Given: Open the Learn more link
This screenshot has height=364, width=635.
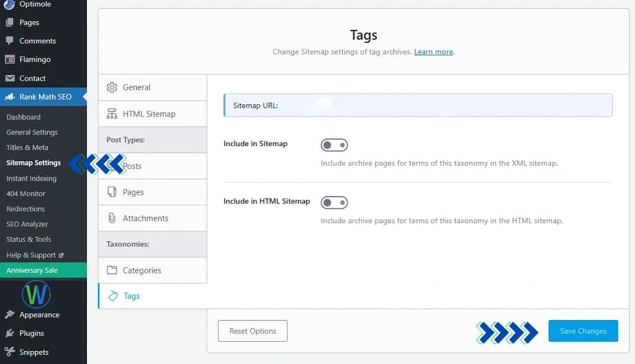Looking at the screenshot, I should (433, 52).
